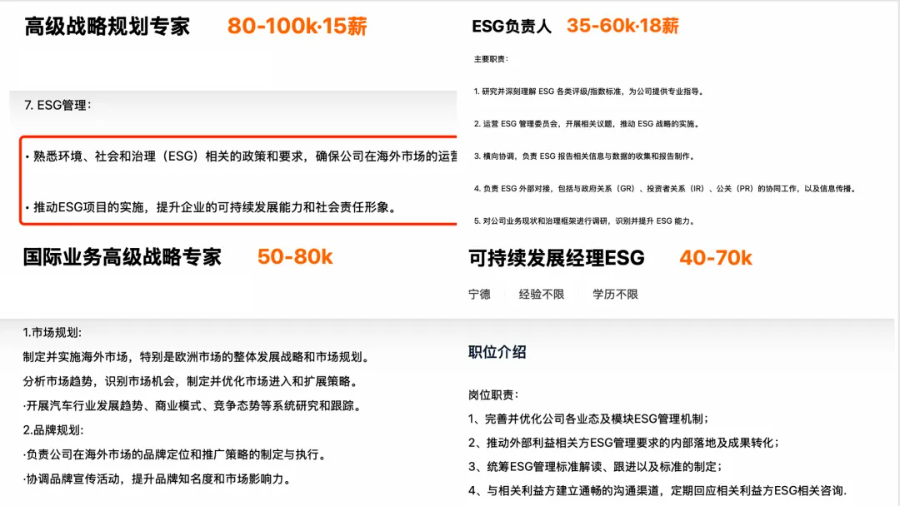Click the line 推动ESG项目的实施

pyautogui.click(x=211, y=207)
